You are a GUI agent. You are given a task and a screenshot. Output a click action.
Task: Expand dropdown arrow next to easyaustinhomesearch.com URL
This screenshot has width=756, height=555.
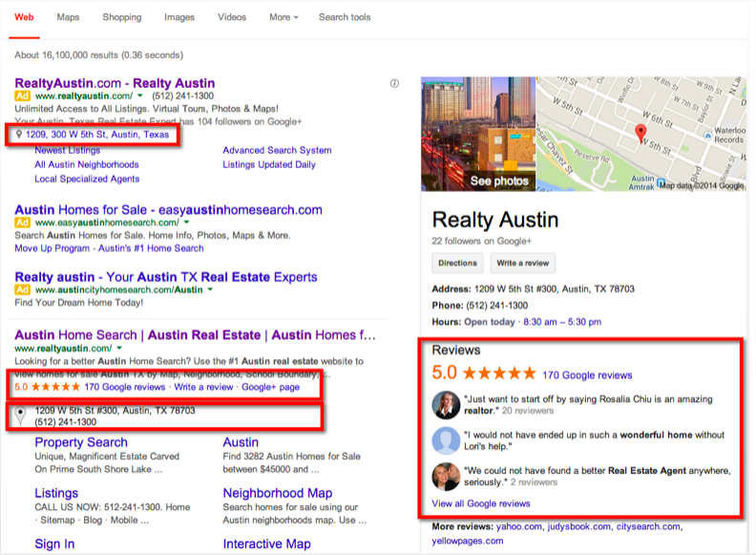point(186,223)
